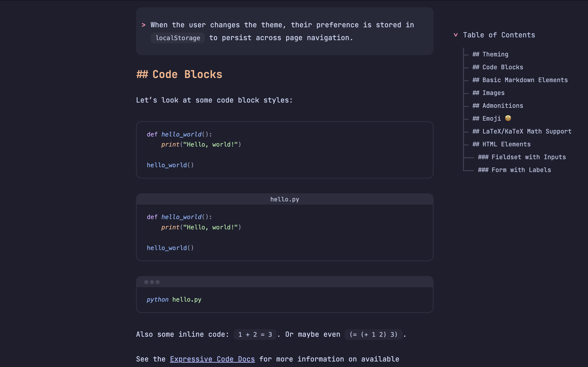Screen dimensions: 588x367
Task: Click the star-struck emoji icon in contents
Action: 508,118
